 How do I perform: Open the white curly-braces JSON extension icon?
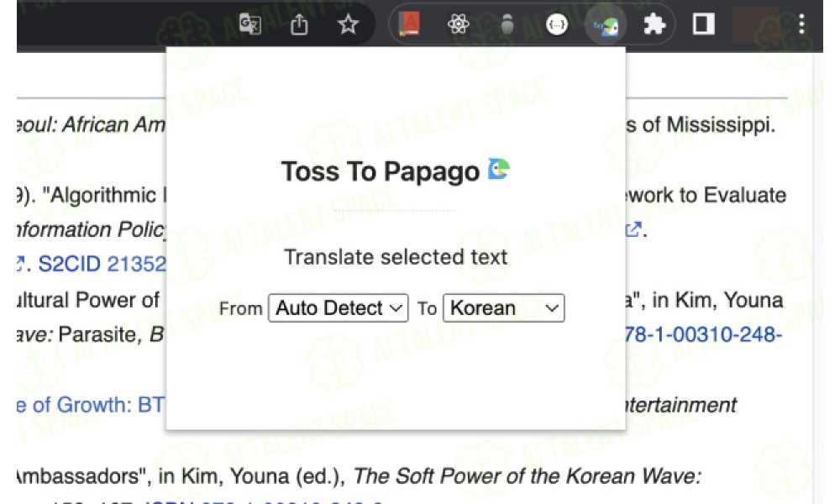click(x=557, y=24)
